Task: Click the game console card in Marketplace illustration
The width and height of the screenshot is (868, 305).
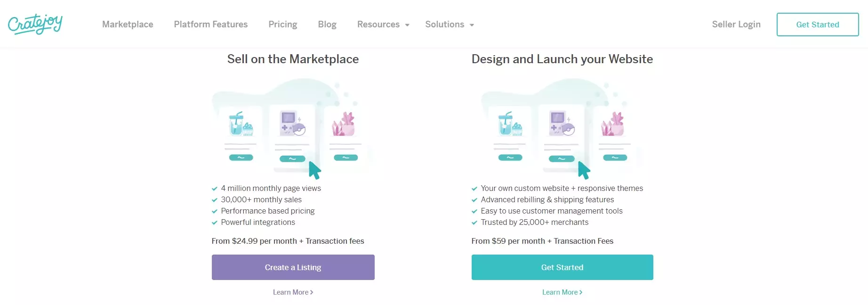Action: tap(292, 134)
